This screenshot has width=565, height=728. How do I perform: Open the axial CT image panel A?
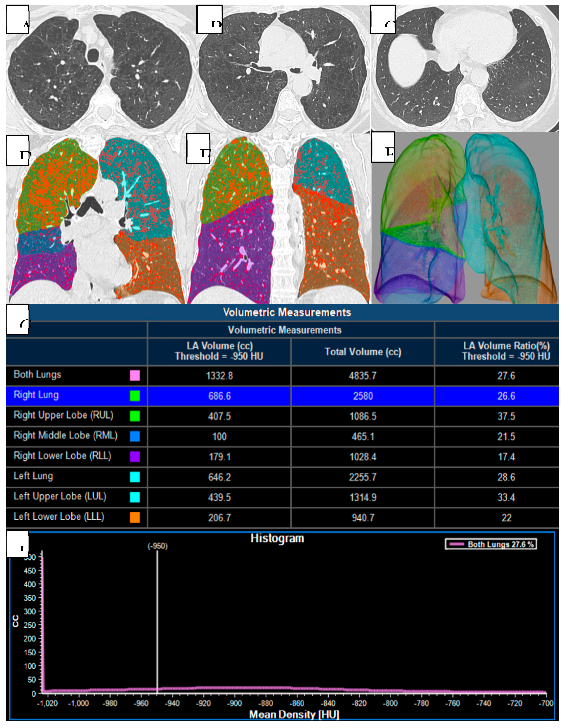click(100, 70)
